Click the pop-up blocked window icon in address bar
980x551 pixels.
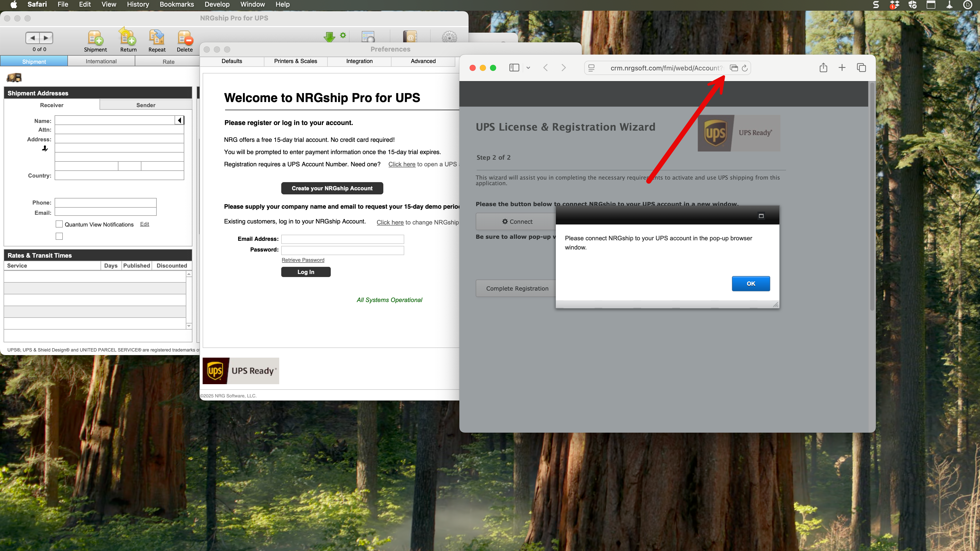click(734, 68)
